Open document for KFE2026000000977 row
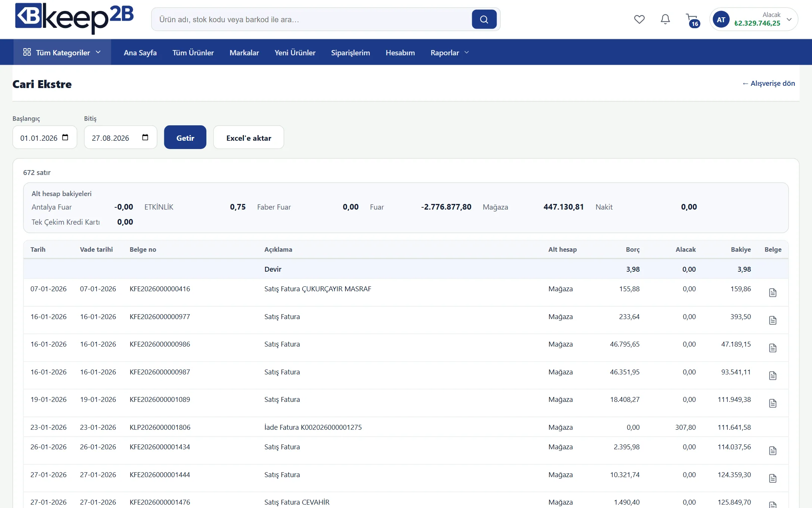Viewport: 812px width, 508px height. click(x=773, y=320)
